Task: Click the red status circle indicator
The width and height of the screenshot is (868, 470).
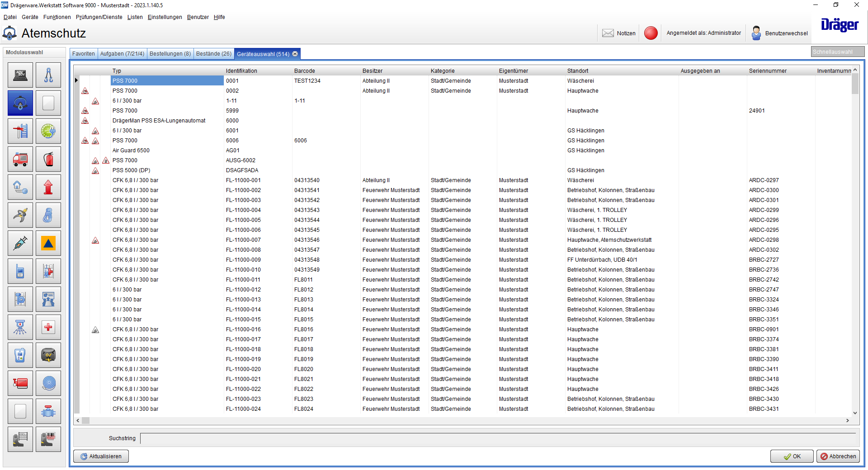Action: pyautogui.click(x=651, y=33)
